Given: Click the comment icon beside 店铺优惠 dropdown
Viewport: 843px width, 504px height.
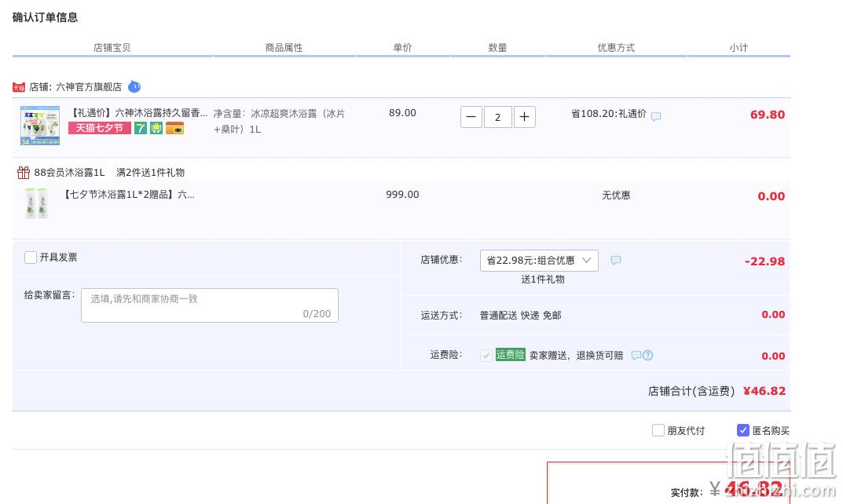Looking at the screenshot, I should pos(616,260).
